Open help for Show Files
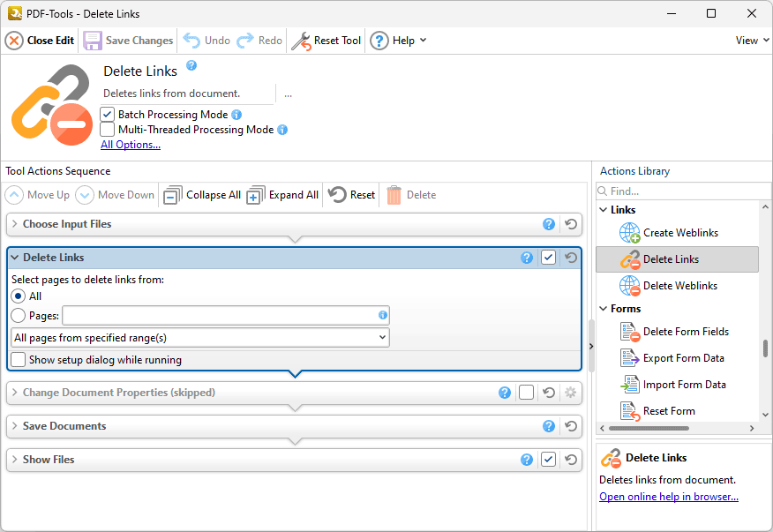The width and height of the screenshot is (773, 532). click(527, 460)
